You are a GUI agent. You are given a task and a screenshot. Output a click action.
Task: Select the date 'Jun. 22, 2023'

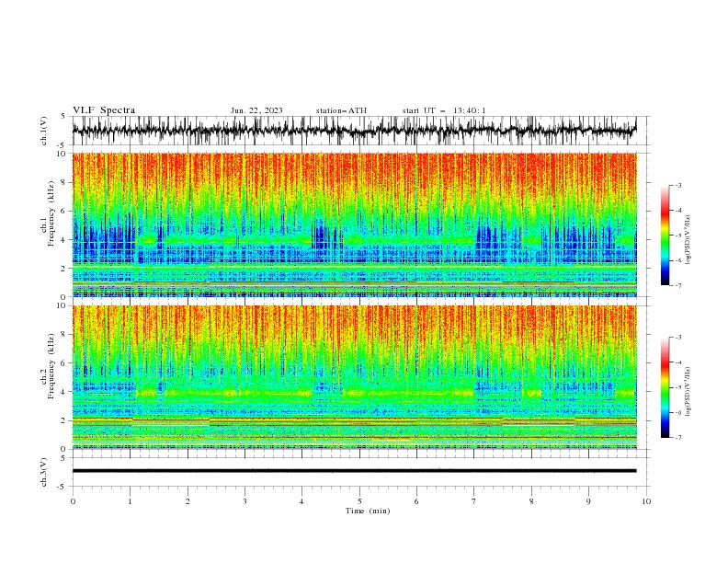(256, 110)
